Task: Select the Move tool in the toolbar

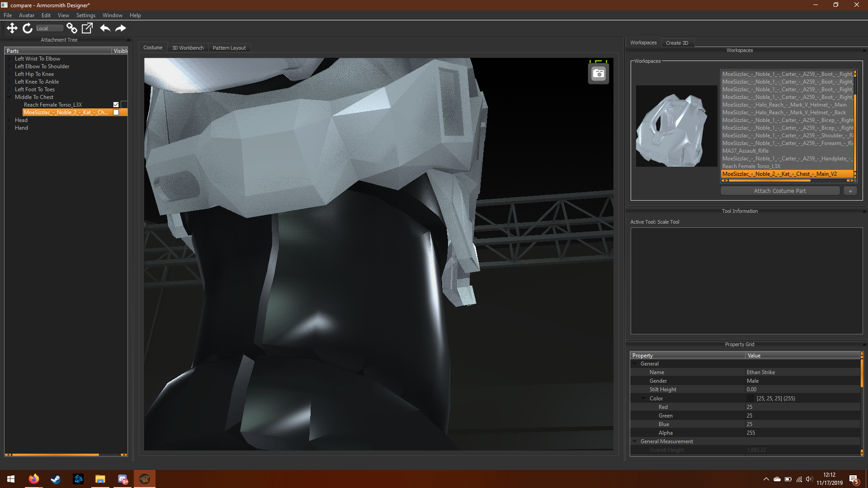Action: 12,28
